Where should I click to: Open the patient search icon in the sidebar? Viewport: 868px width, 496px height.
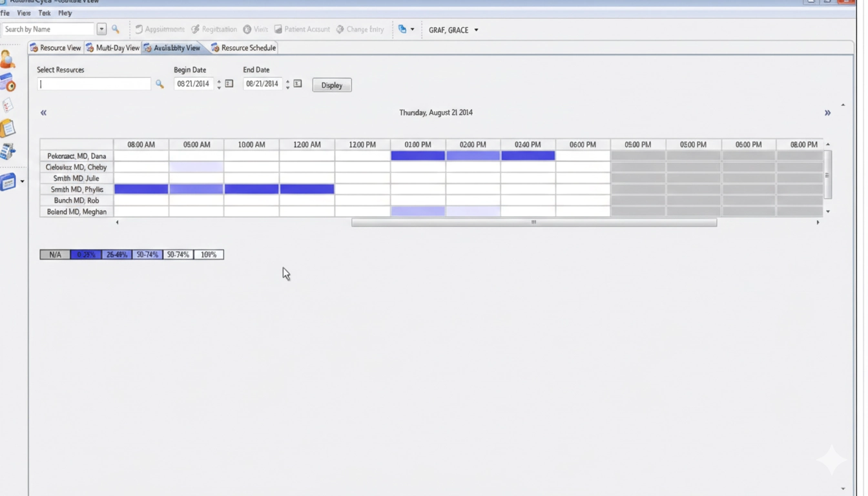(8, 59)
